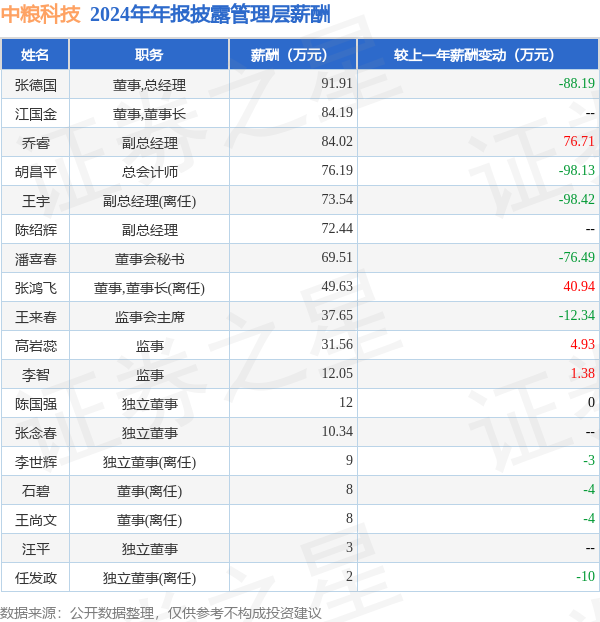The image size is (600, 622).
Task: Select the name 李世辉
Action: tap(36, 462)
